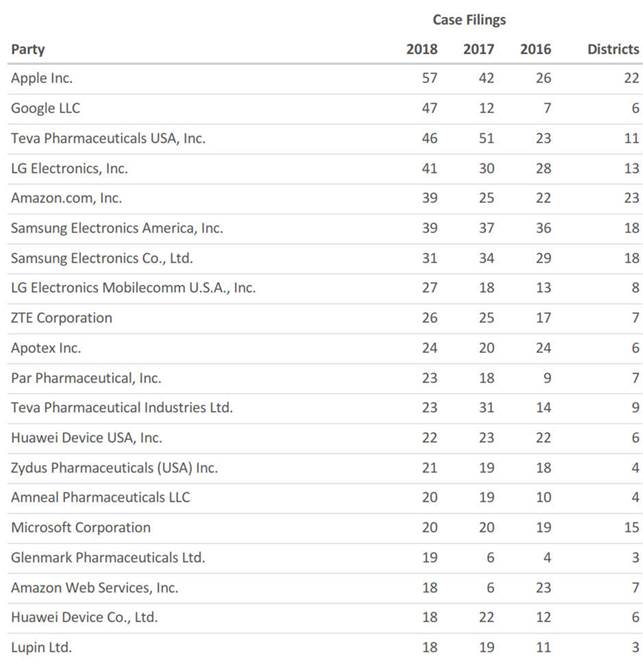Select ZTE Corporation party name
The image size is (643, 668).
(62, 318)
